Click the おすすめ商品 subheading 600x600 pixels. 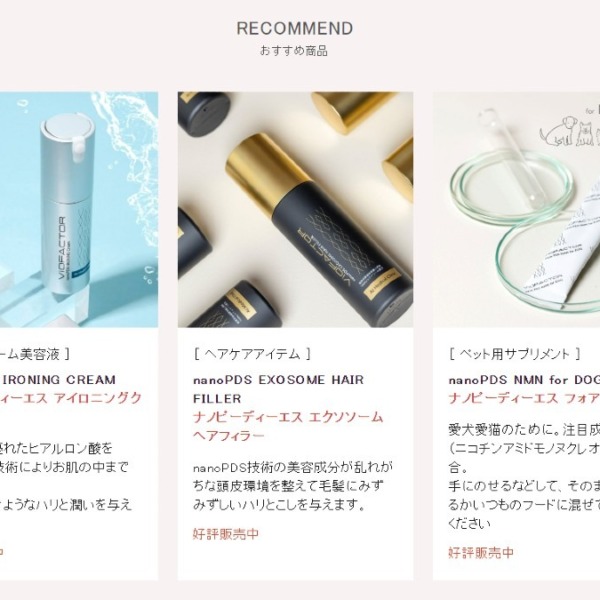click(x=294, y=51)
